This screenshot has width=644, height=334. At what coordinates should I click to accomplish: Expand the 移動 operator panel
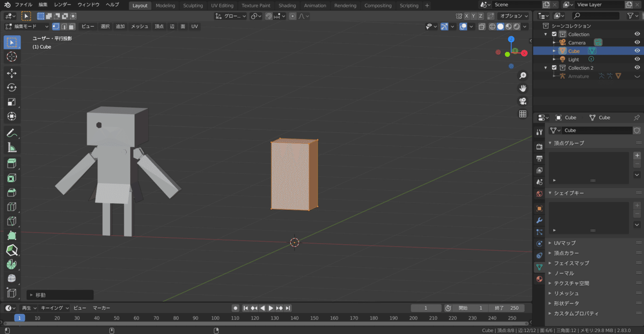[x=60, y=295]
